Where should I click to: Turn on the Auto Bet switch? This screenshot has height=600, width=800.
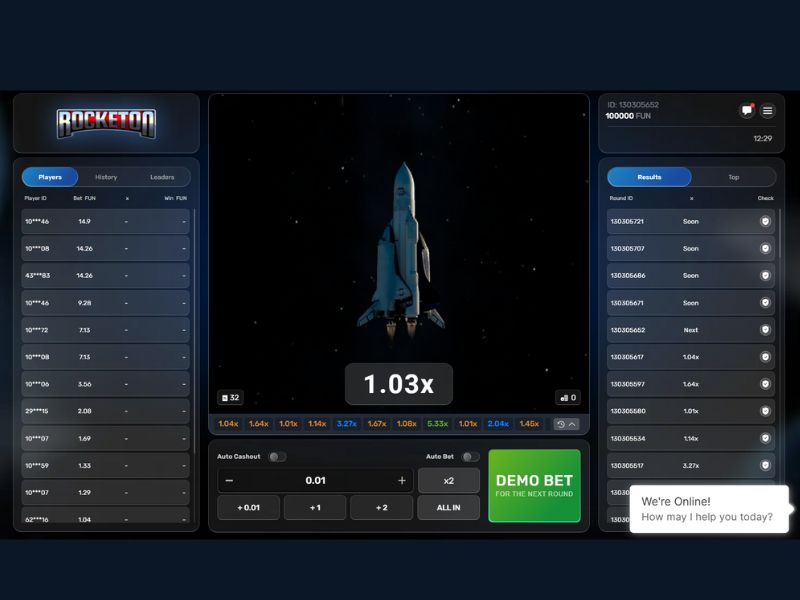469,457
